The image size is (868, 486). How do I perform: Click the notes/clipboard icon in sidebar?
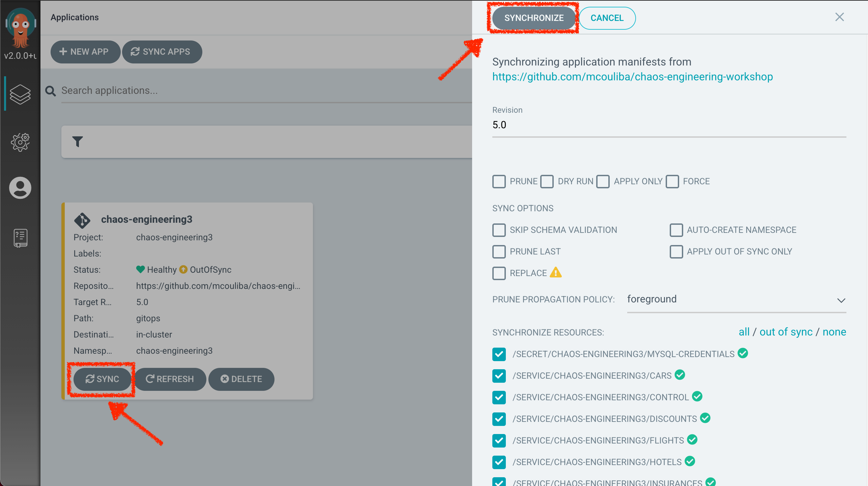point(20,236)
